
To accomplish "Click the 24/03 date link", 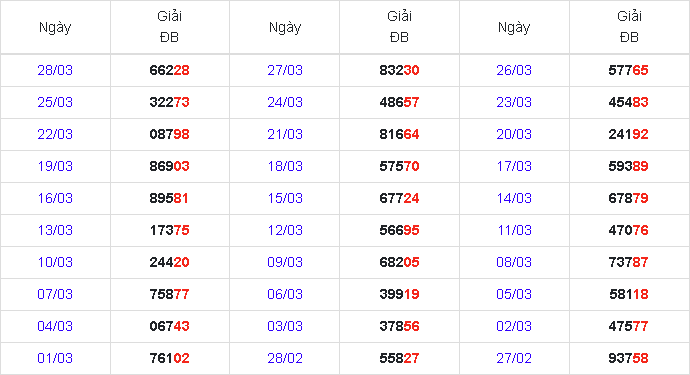I will tap(285, 102).
